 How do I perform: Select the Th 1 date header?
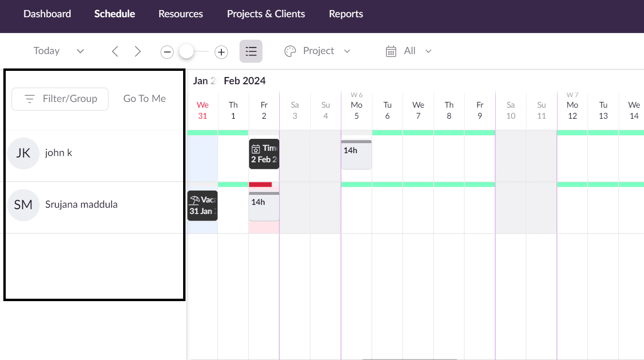[x=233, y=110]
